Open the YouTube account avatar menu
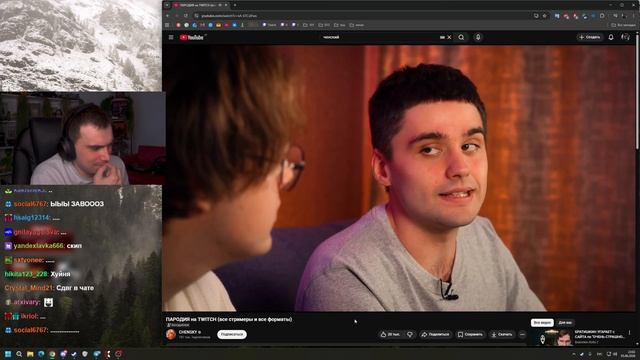 pyautogui.click(x=625, y=37)
